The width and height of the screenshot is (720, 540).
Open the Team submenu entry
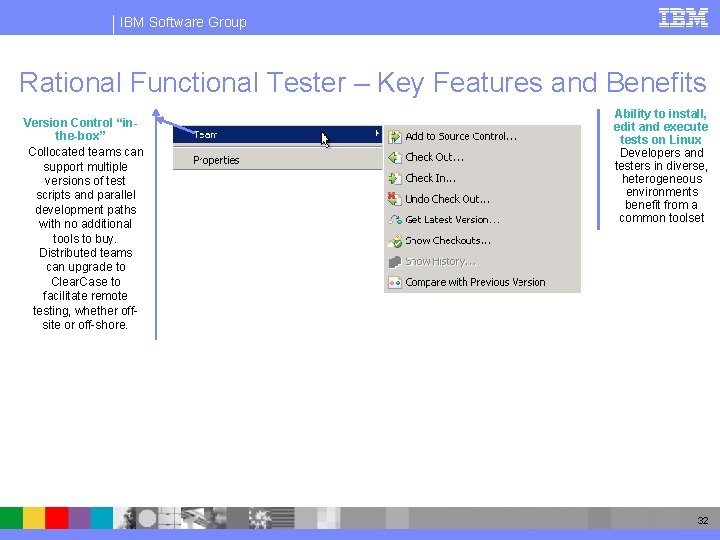click(277, 135)
